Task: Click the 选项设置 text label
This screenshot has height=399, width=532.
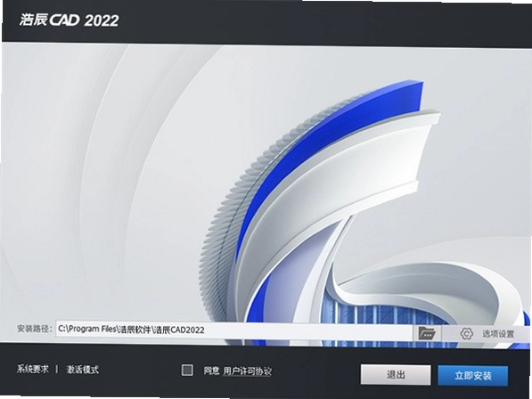Action: pyautogui.click(x=498, y=334)
